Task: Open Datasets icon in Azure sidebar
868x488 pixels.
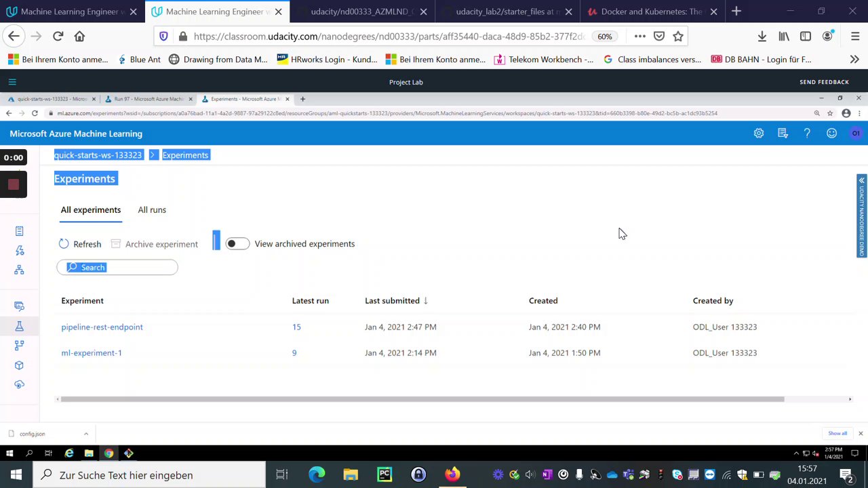Action: point(19,306)
